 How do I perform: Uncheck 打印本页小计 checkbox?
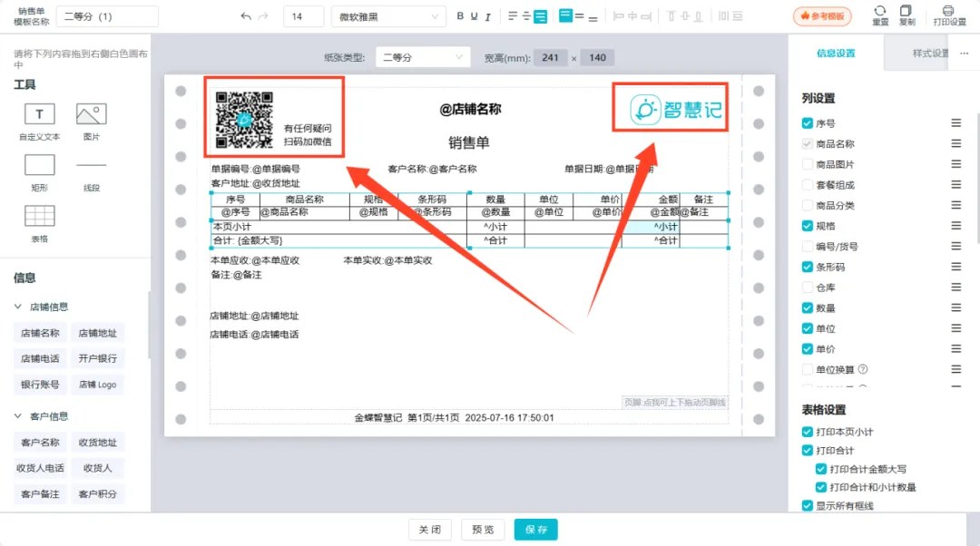click(808, 432)
